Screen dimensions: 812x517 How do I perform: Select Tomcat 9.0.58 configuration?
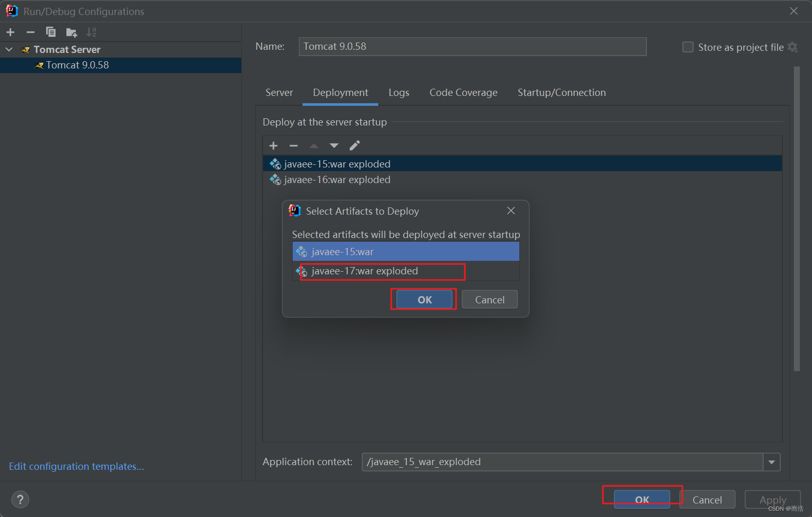tap(120, 65)
